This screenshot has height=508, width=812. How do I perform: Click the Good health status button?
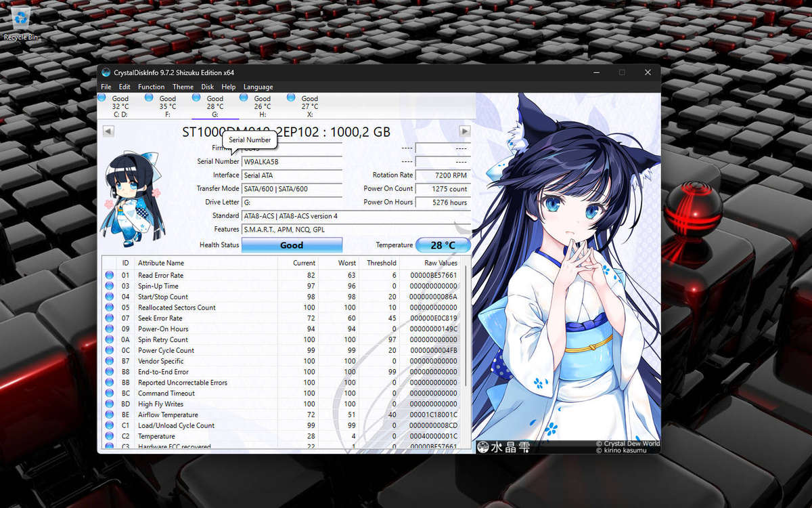pyautogui.click(x=292, y=245)
